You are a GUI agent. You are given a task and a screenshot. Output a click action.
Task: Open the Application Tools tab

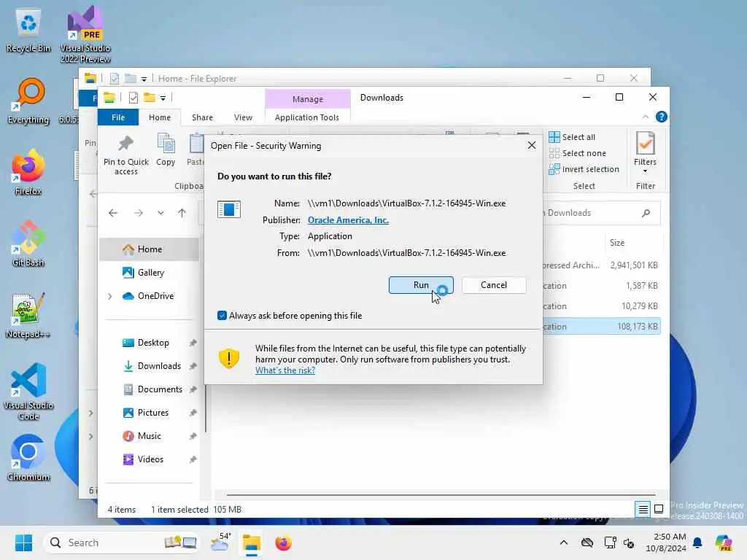click(x=307, y=117)
